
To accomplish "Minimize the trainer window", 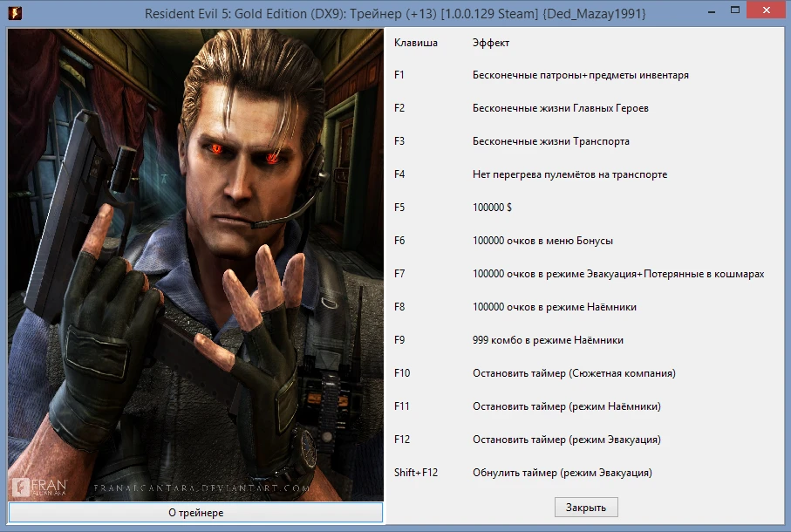I will pyautogui.click(x=711, y=11).
